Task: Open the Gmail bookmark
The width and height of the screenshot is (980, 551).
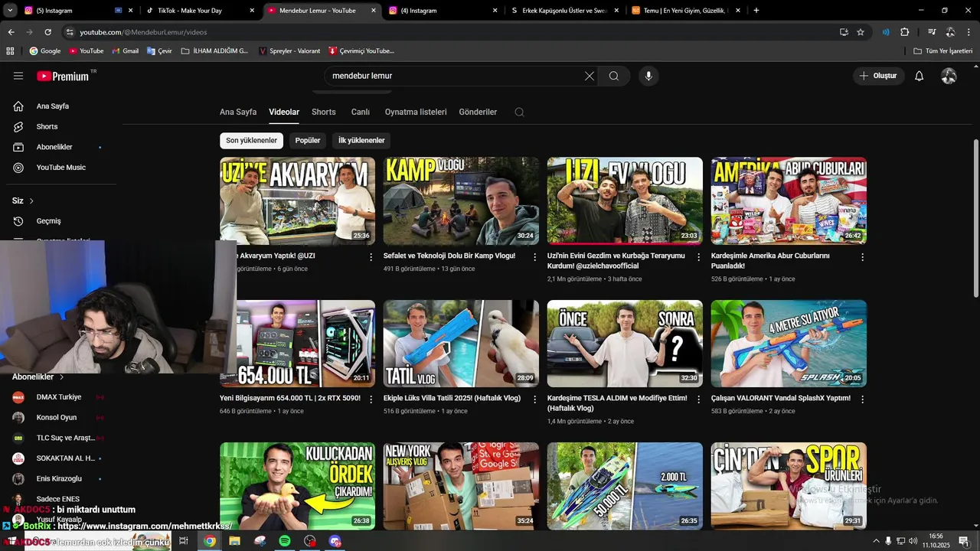Action: 125,51
